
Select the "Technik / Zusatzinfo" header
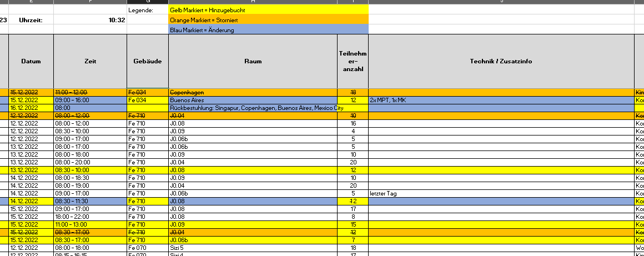click(501, 61)
